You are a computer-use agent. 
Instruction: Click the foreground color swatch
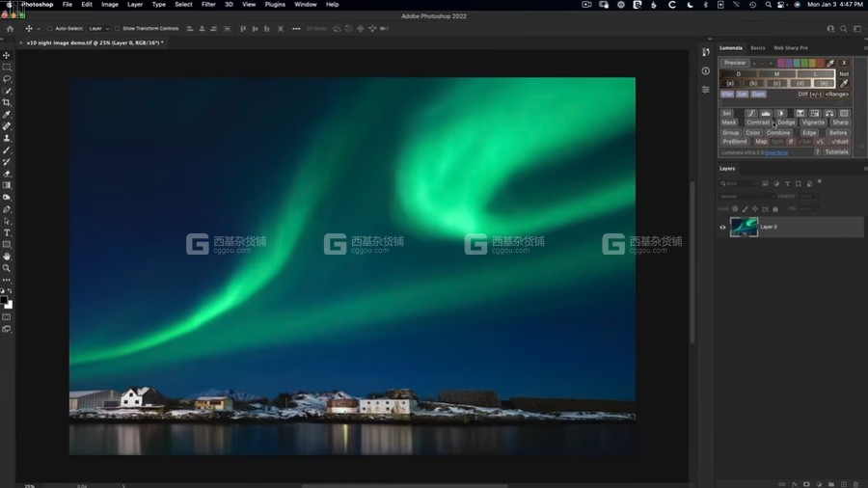(4, 300)
